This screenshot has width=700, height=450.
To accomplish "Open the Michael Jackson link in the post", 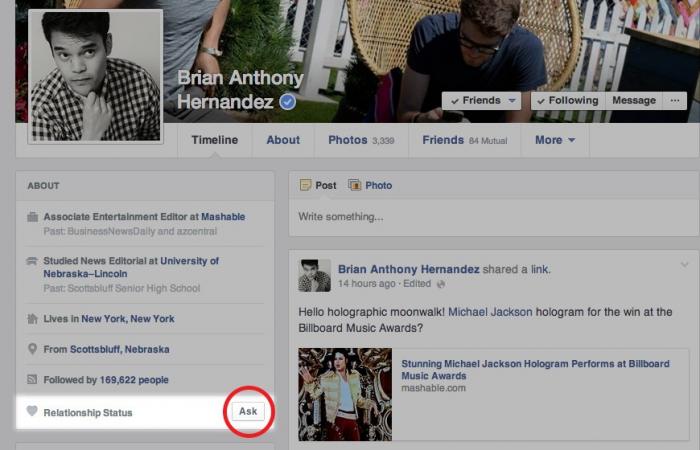I will [490, 311].
